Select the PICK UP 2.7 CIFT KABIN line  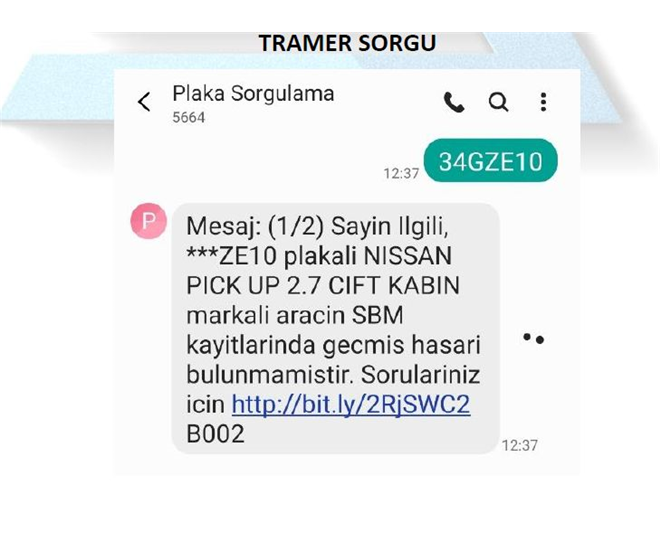click(x=323, y=285)
